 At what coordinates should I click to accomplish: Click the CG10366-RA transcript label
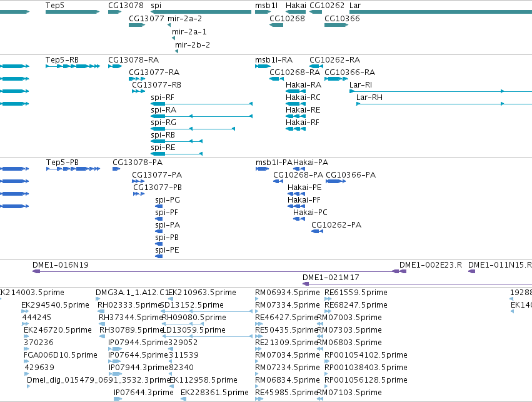[350, 73]
